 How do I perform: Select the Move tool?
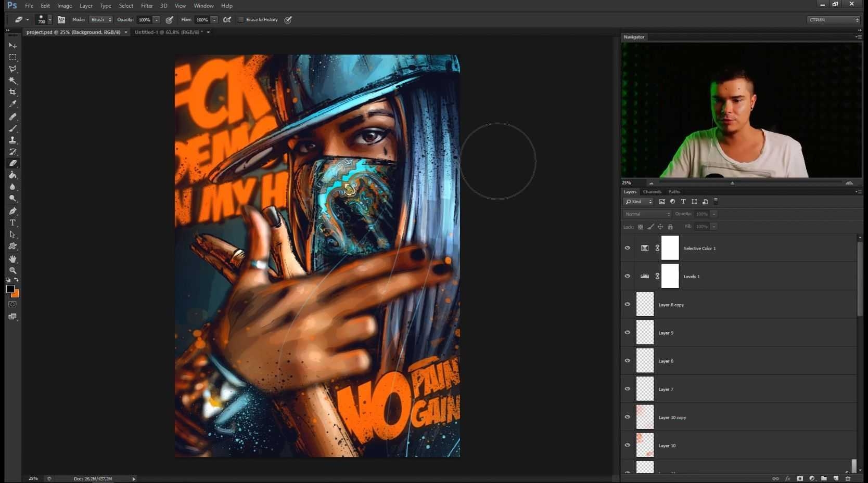pos(12,45)
